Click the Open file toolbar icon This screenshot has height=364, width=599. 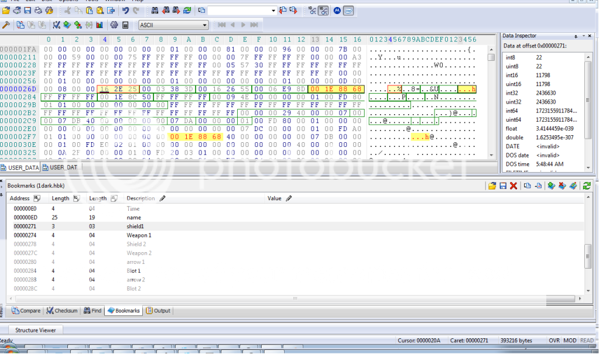[x=6, y=11]
